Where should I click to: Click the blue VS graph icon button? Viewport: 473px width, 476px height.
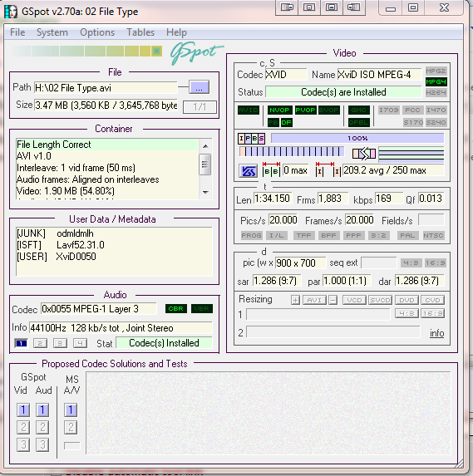[249, 171]
